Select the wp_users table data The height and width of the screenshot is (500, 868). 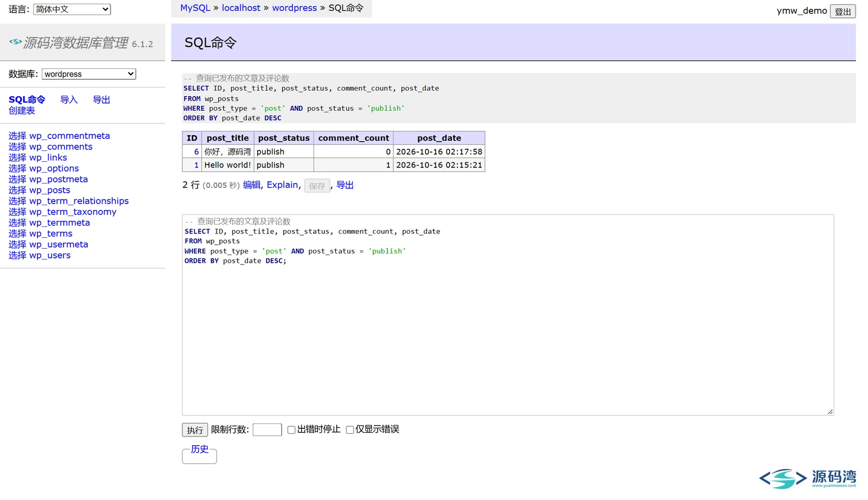pos(17,255)
